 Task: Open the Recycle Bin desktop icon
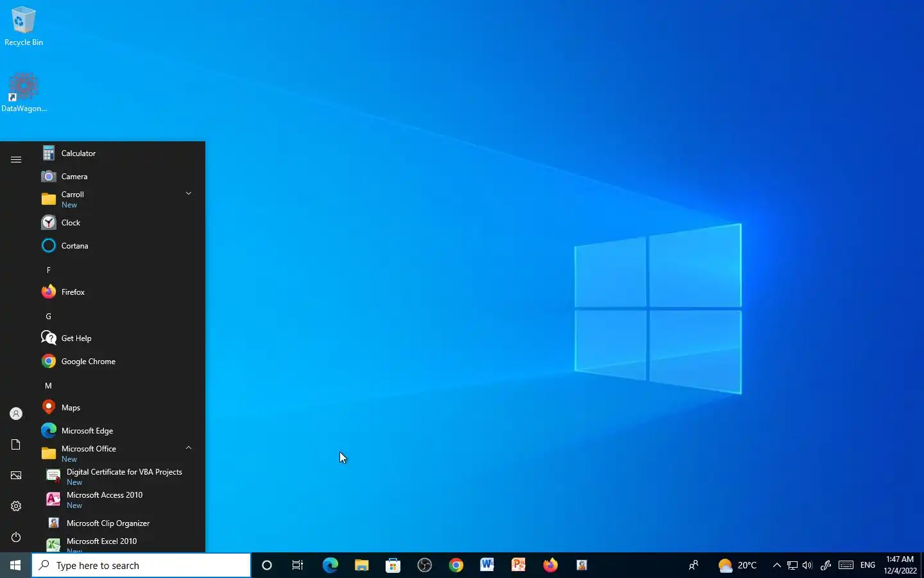pyautogui.click(x=24, y=27)
